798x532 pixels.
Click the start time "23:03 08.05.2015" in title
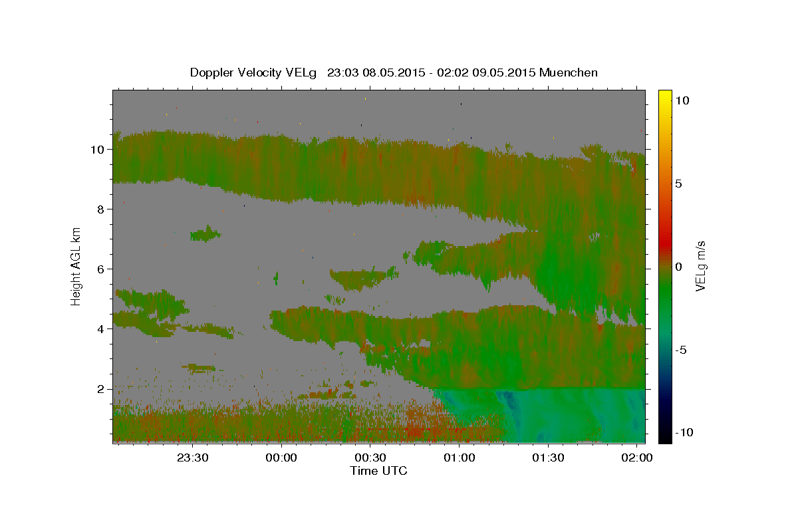(x=375, y=72)
